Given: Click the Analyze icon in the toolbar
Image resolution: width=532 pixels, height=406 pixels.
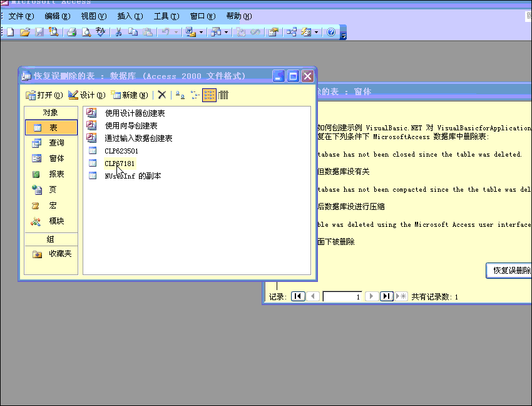Looking at the screenshot, I should 216,33.
